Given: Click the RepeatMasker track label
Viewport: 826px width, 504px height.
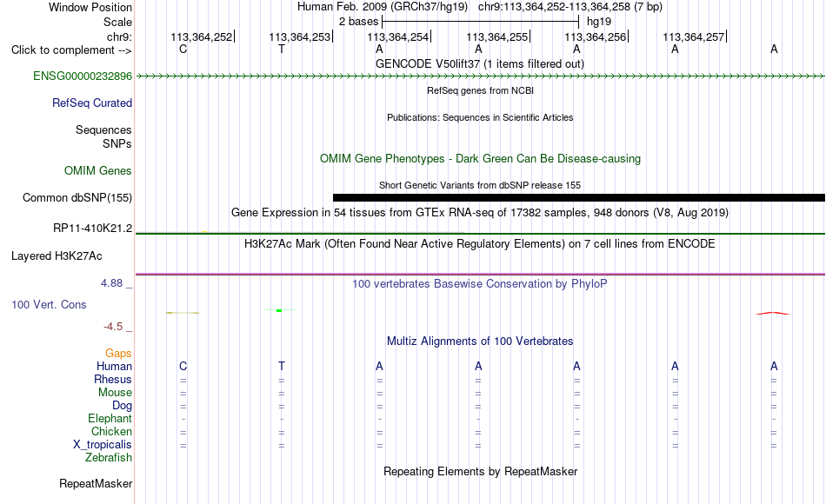Looking at the screenshot, I should click(x=96, y=483).
